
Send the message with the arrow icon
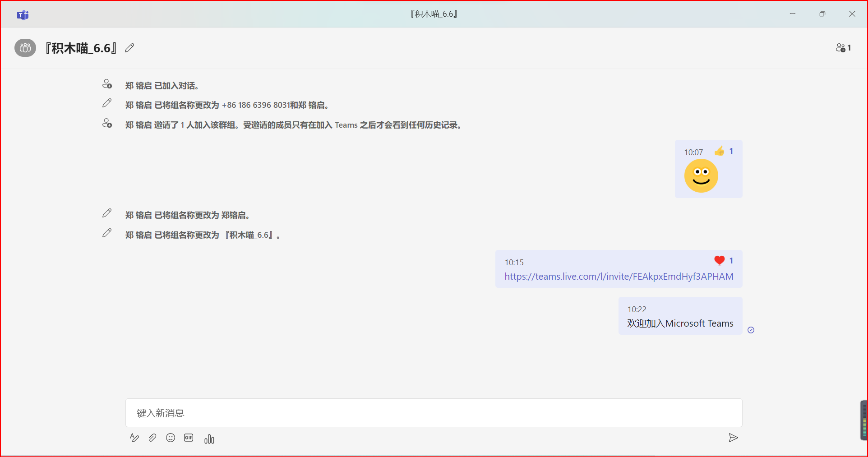(733, 438)
